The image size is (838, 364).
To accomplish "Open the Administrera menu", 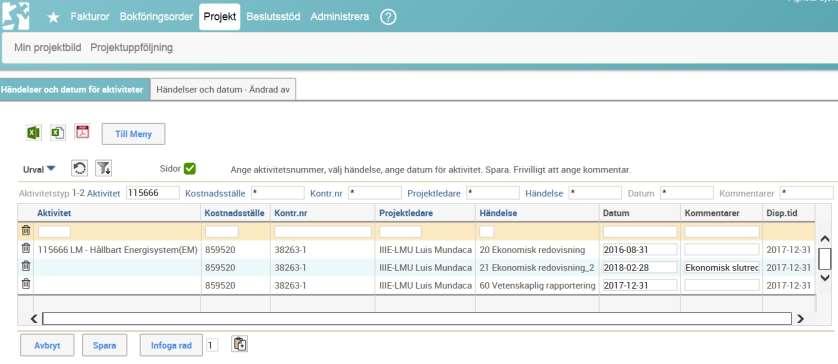I will point(339,17).
